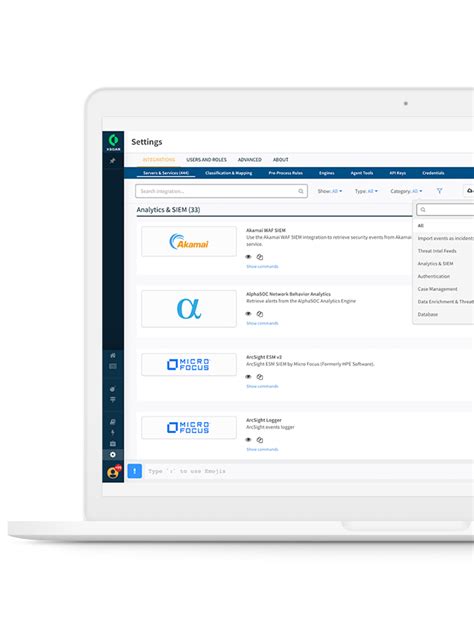474x630 pixels.
Task: Select Data Enrichment & Threat category option
Action: pyautogui.click(x=445, y=302)
